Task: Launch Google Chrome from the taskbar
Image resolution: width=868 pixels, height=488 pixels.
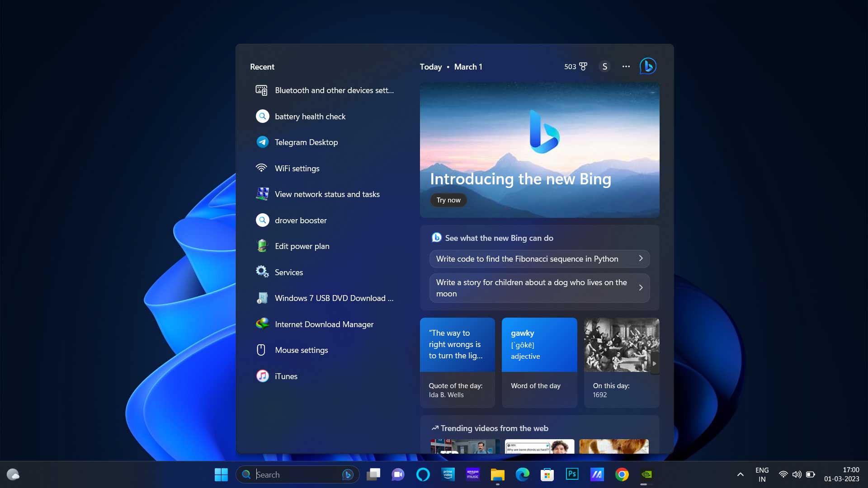Action: [622, 474]
